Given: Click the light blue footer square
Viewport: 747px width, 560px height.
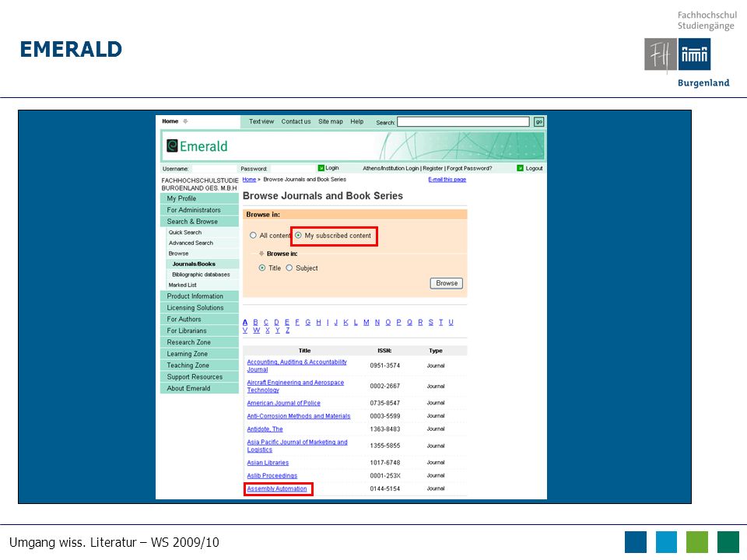Looking at the screenshot, I should pyautogui.click(x=666, y=542).
